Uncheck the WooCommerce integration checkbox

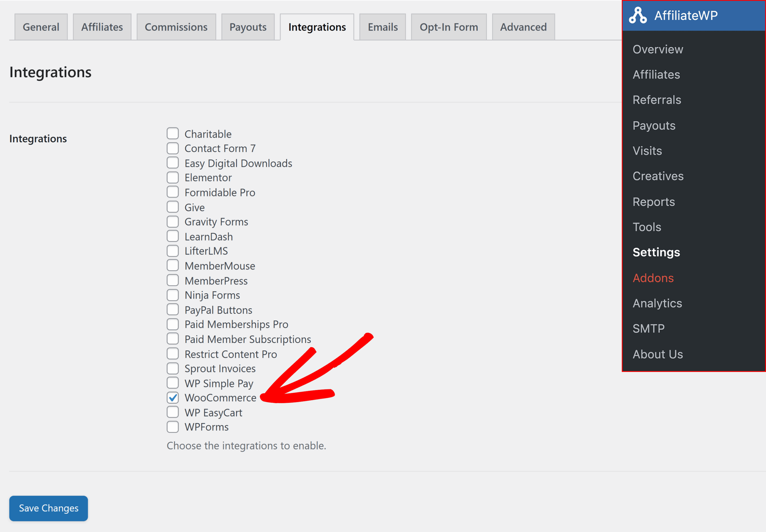point(173,397)
